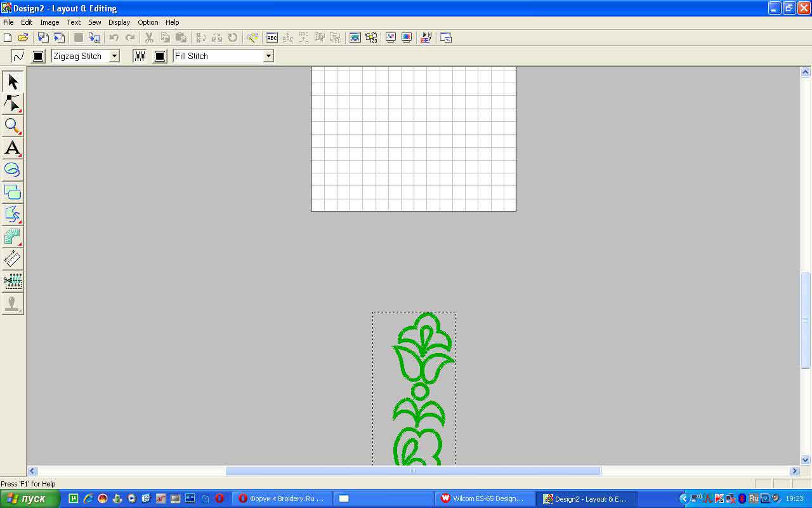Open the Zigzag Stitch dropdown

coord(114,56)
